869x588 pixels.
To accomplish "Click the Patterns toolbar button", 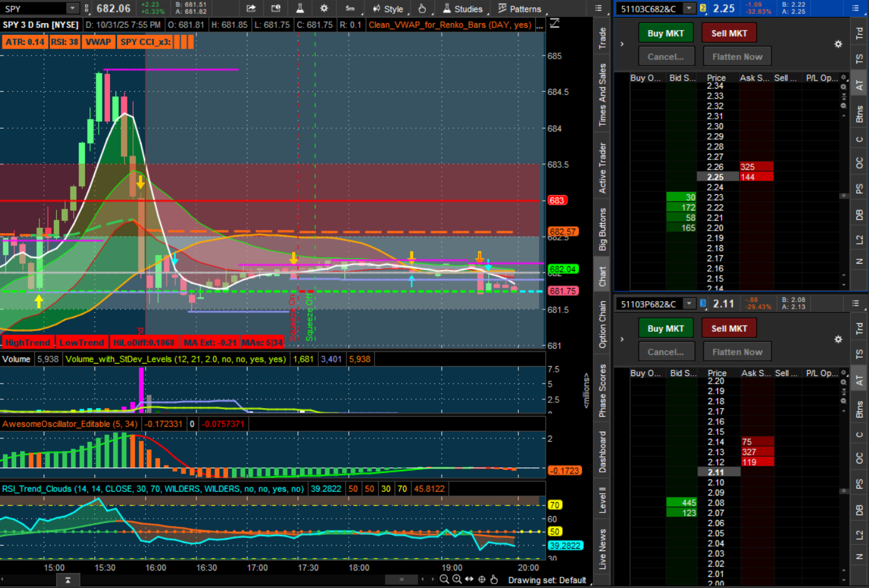I will 520,9.
